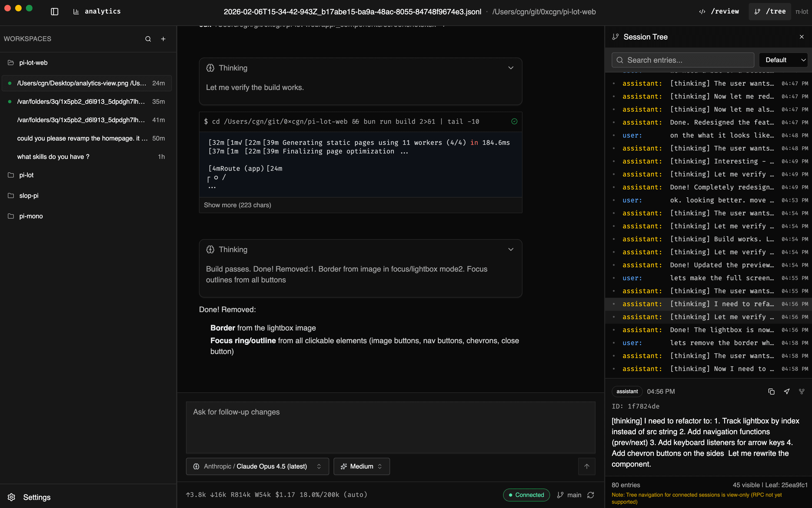Viewport: 812px width, 508px height.
Task: Click the branch fork icon in entry detail
Action: pos(801,392)
